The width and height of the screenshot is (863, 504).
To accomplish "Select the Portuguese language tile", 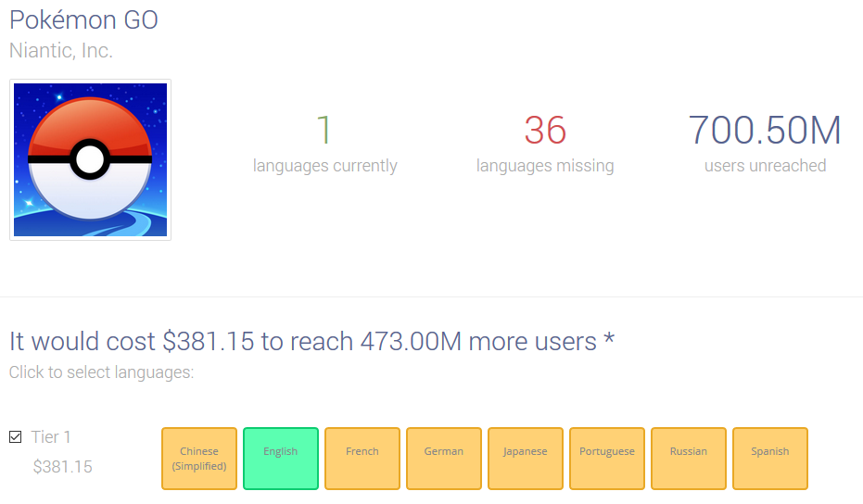I will [607, 459].
